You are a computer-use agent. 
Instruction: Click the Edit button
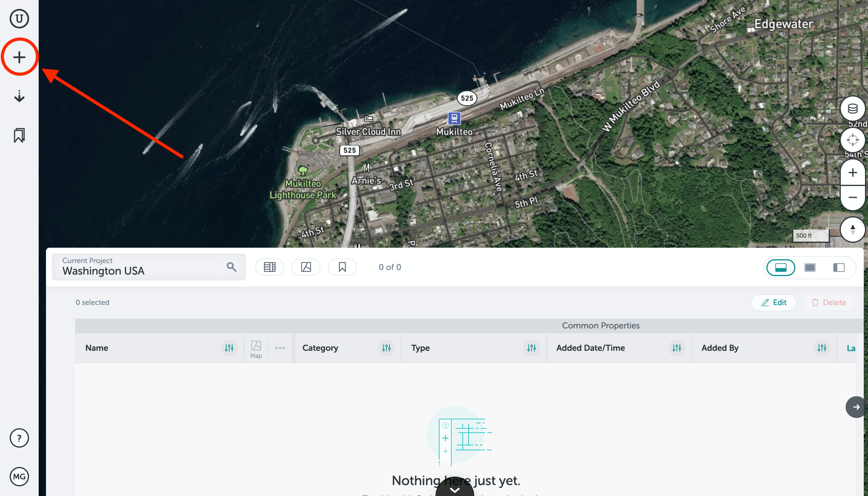(x=774, y=302)
